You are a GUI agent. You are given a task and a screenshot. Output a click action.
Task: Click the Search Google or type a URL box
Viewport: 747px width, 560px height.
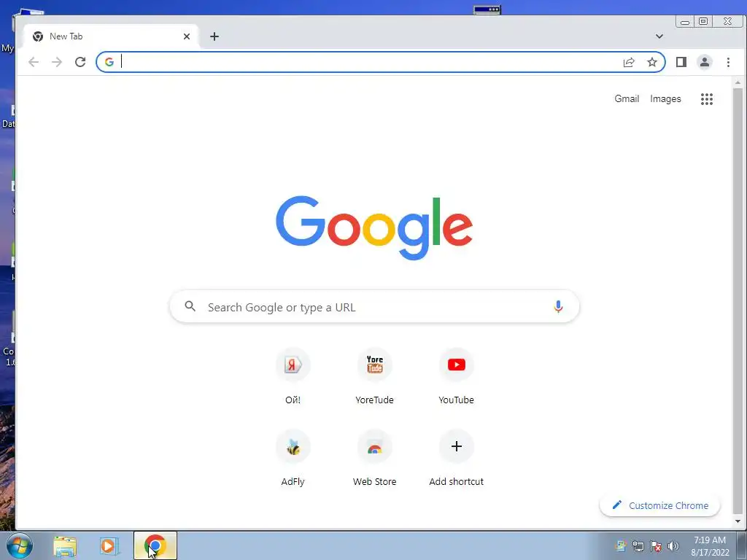click(x=374, y=307)
